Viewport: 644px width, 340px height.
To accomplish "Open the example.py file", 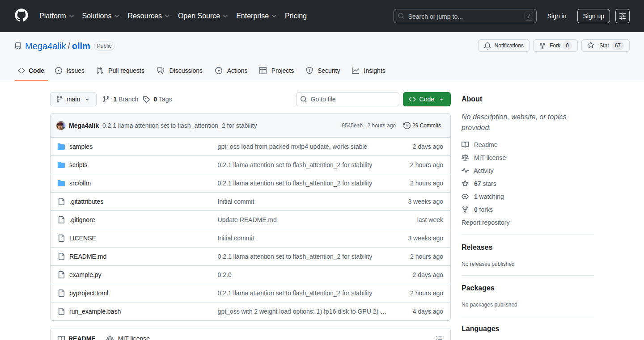I will 85,275.
